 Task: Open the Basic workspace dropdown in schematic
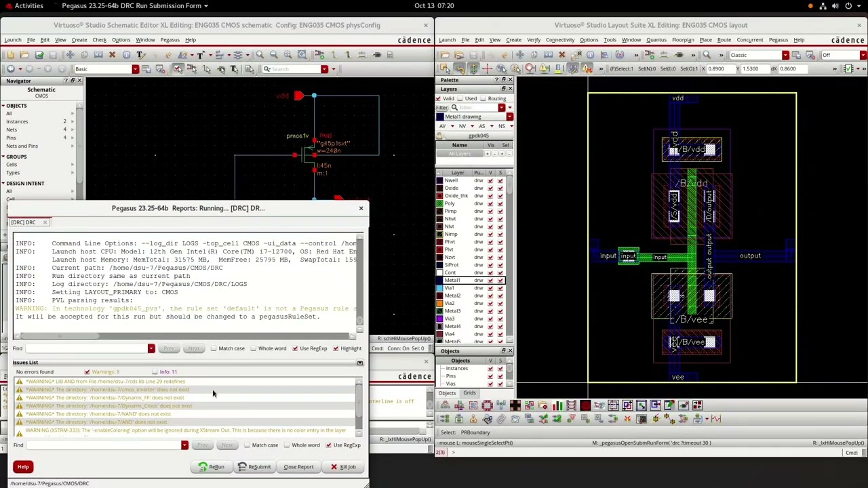point(136,69)
